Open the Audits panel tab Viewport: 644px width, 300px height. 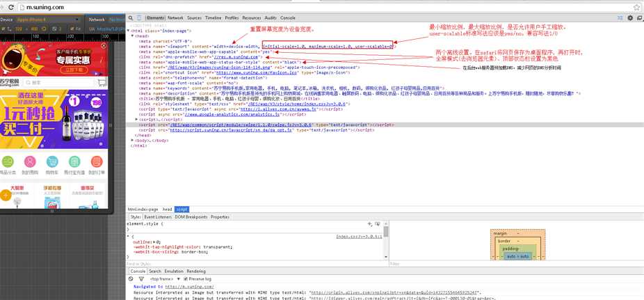[x=271, y=18]
